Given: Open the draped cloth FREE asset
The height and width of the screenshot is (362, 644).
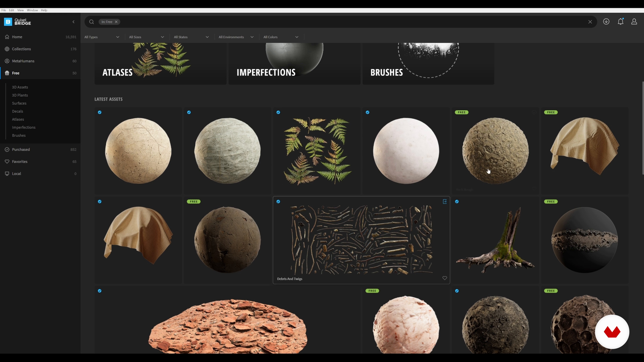Looking at the screenshot, I should coord(584,151).
